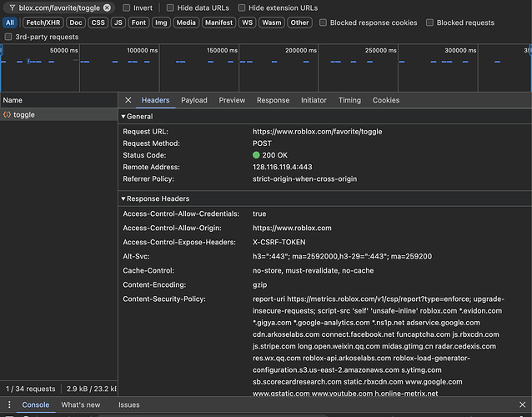Tick Blocked response cookies checkbox

tap(323, 23)
